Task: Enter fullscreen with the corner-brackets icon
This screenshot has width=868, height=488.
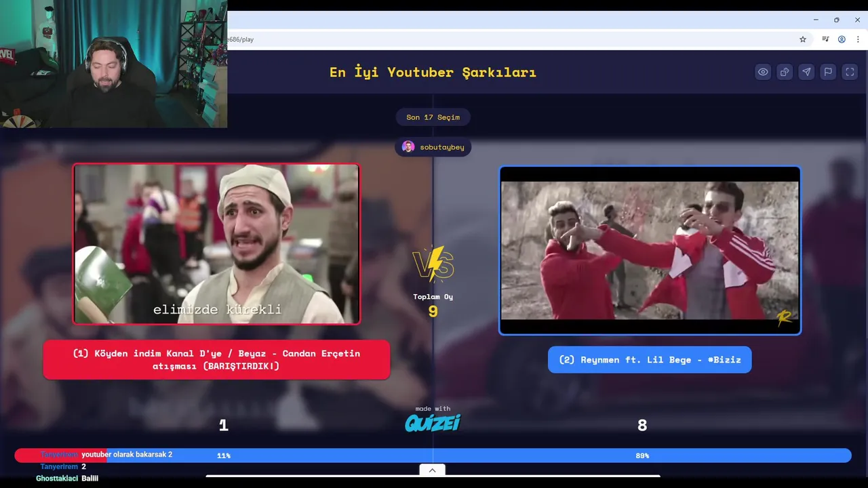Action: click(x=850, y=72)
